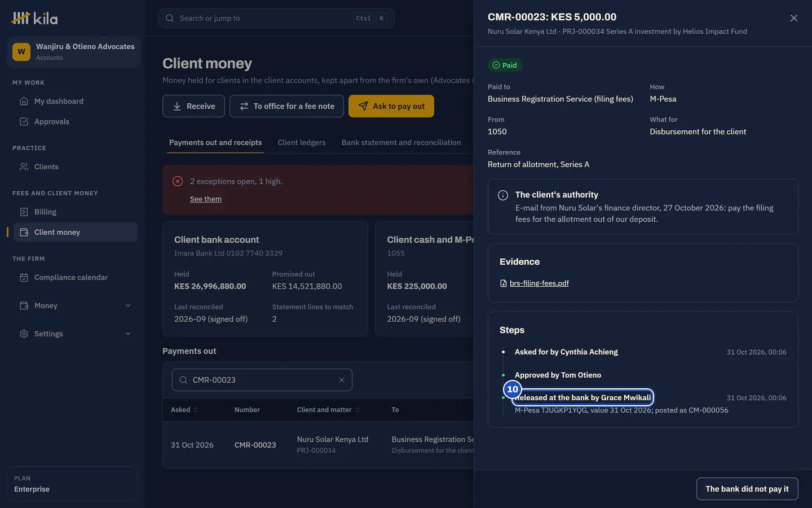The image size is (812, 508).
Task: Click the green Paid status badge
Action: (x=505, y=65)
